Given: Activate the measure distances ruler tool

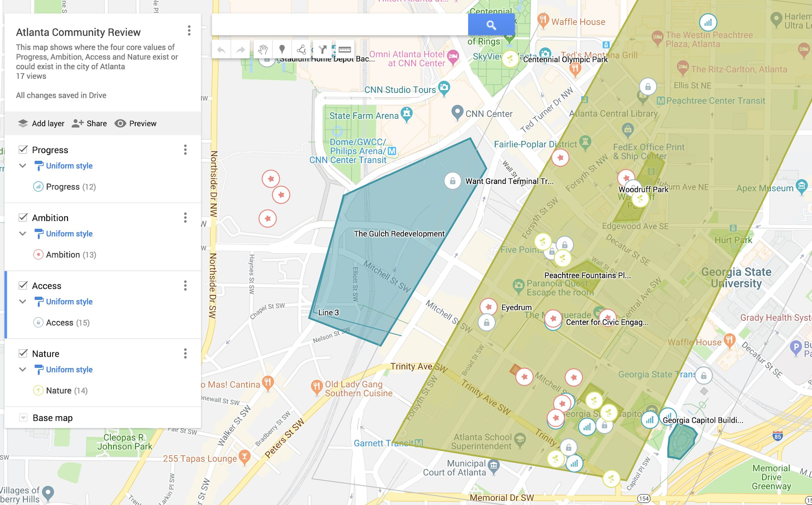Looking at the screenshot, I should 344,50.
